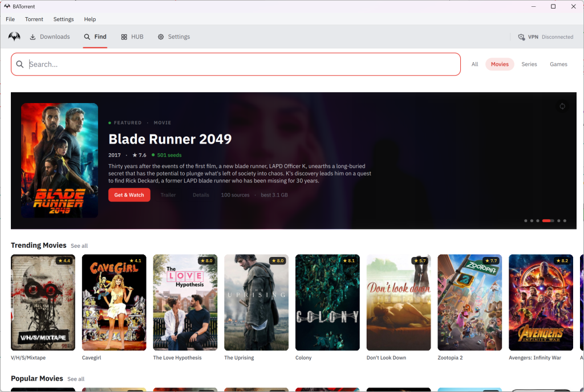Open the Torrent menu
This screenshot has height=392, width=584.
pyautogui.click(x=34, y=19)
